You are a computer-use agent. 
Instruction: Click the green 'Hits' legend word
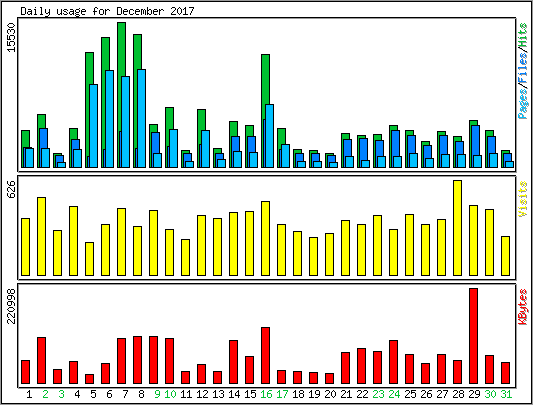click(523, 35)
